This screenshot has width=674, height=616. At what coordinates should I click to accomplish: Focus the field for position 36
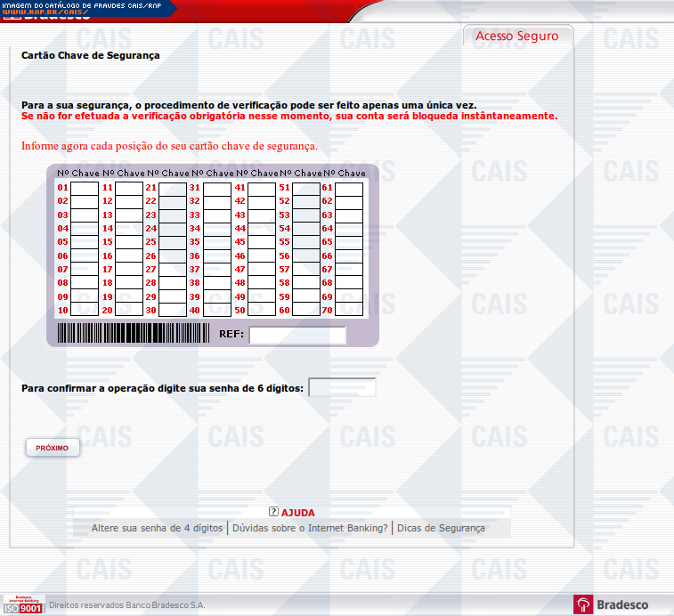(217, 255)
